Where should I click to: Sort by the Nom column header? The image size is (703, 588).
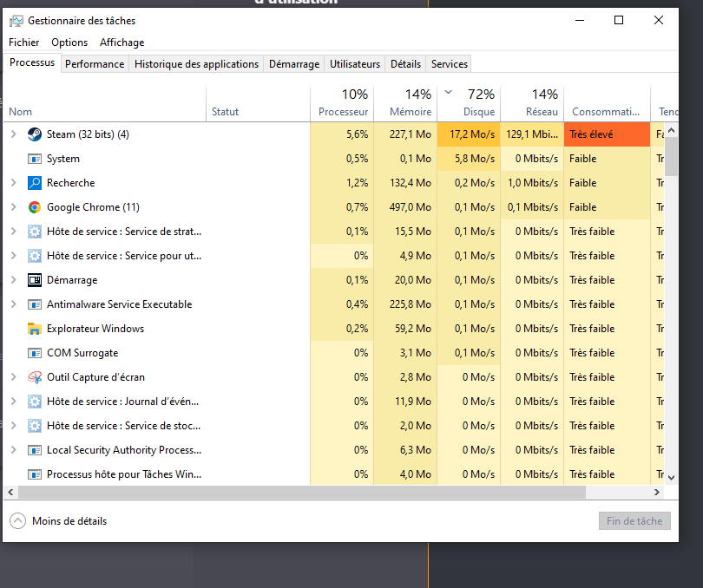click(x=105, y=103)
